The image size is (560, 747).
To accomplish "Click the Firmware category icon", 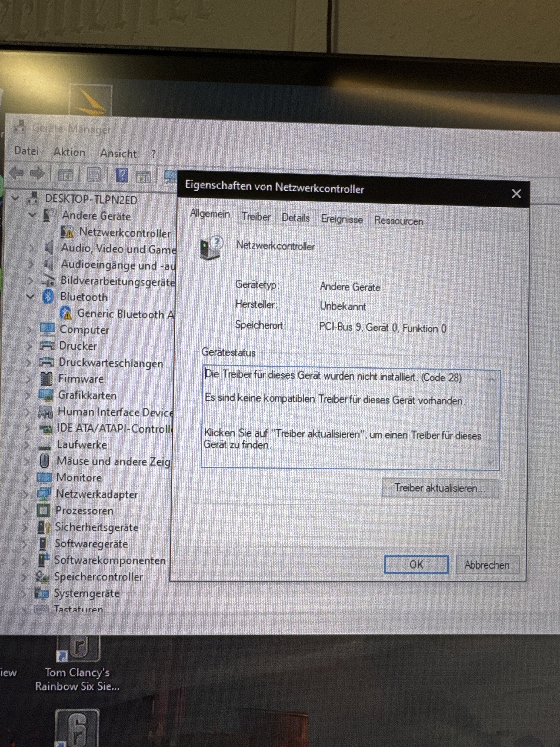I will click(x=46, y=379).
